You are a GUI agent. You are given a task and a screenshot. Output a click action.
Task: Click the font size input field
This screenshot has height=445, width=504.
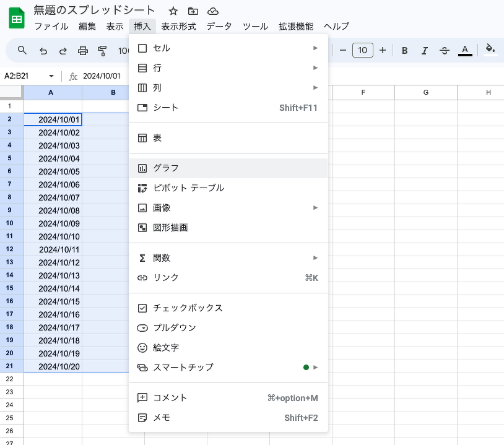click(363, 50)
